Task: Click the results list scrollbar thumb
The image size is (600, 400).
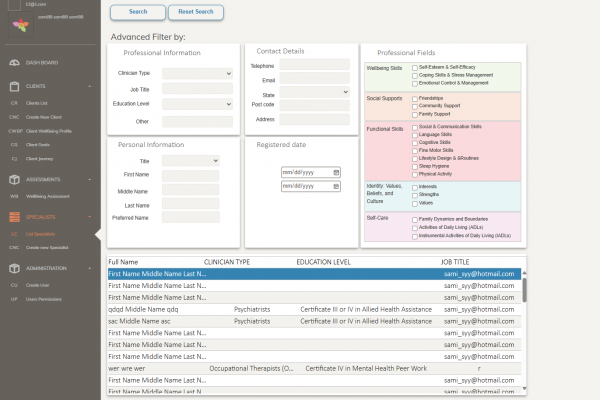Action: [x=524, y=290]
